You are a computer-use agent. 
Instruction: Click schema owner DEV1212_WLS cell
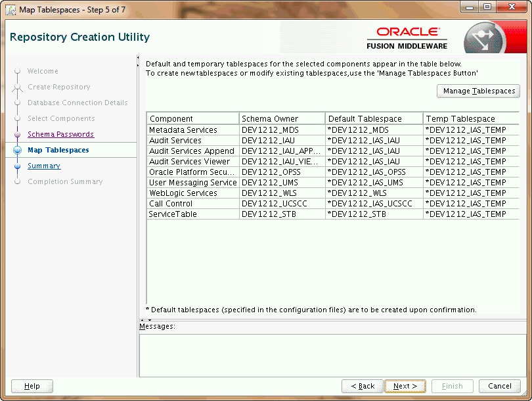coord(282,193)
